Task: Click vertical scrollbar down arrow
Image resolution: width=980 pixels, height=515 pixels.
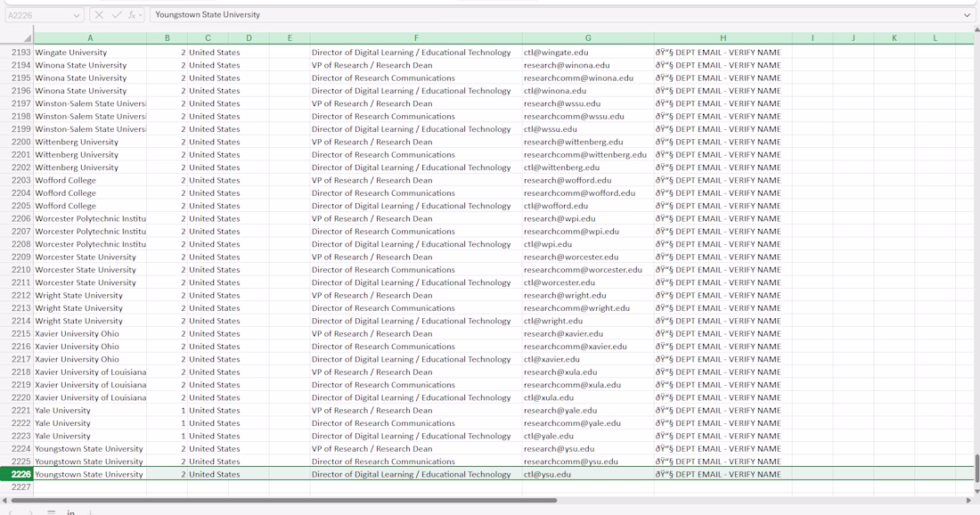Action: [x=976, y=491]
